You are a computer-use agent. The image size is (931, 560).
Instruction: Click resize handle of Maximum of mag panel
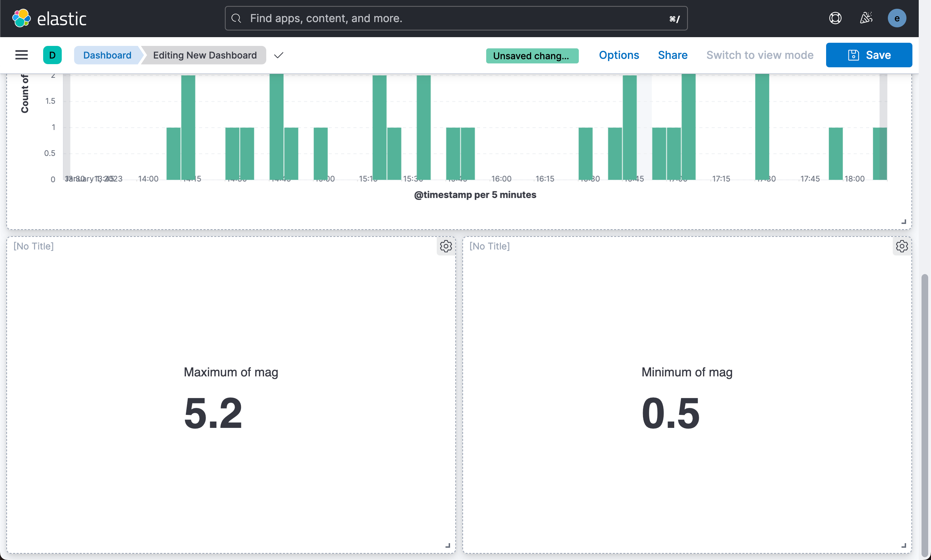(x=448, y=546)
